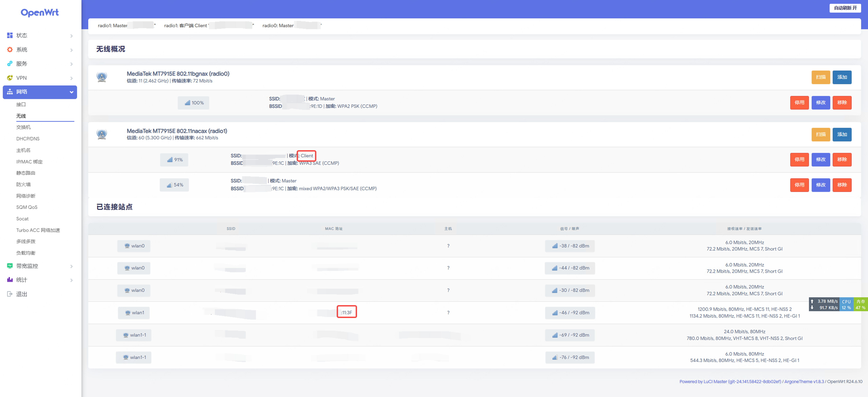This screenshot has width=868, height=397.
Task: Click the 退出 logout icon
Action: [x=10, y=294]
